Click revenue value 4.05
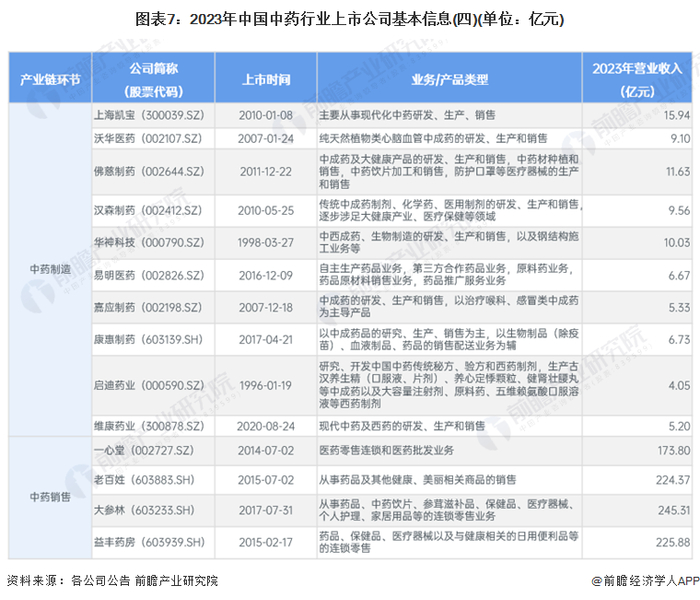This screenshot has height=600, width=700. [x=679, y=386]
